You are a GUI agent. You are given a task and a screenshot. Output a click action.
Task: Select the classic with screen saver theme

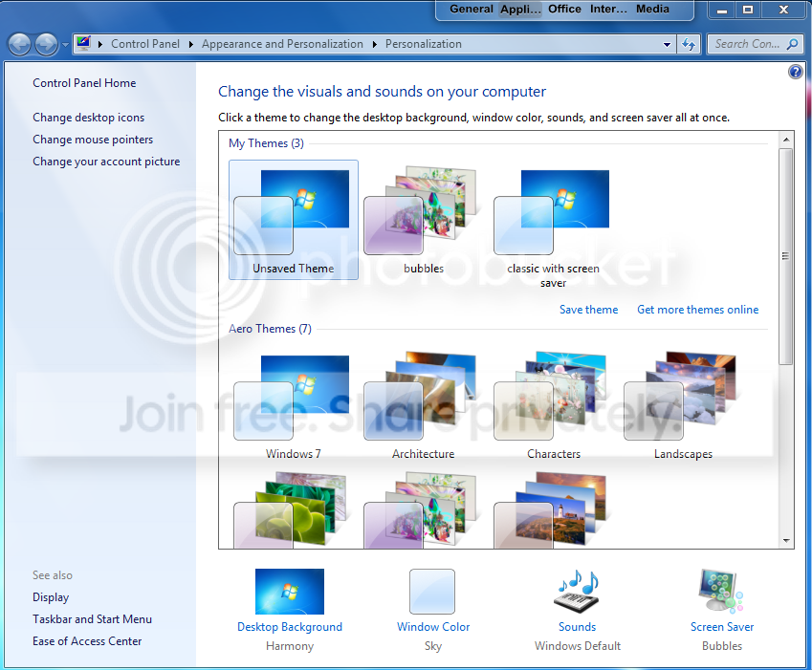click(553, 226)
